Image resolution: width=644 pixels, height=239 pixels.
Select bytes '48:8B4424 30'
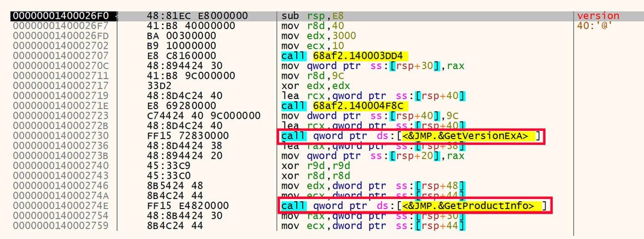(184, 216)
